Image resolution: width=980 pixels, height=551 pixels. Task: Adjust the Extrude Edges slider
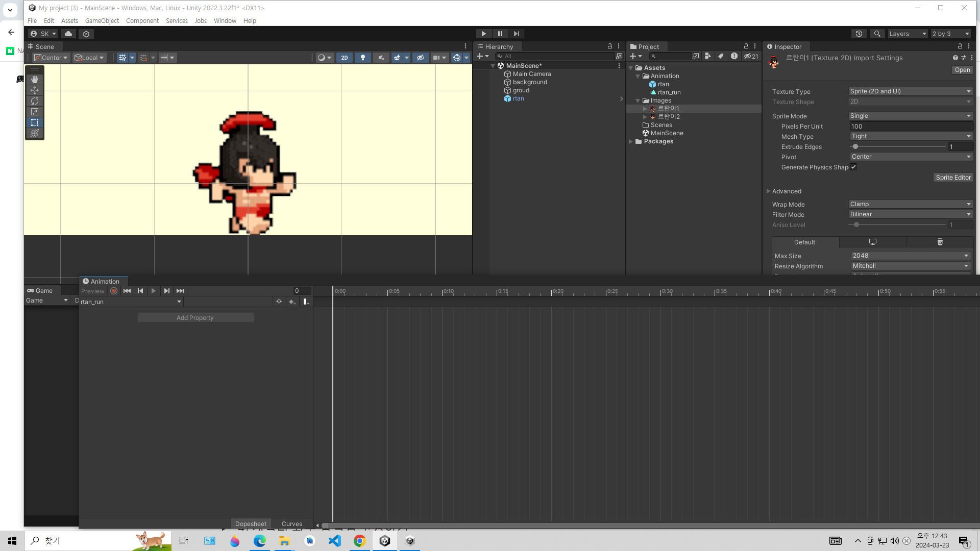coord(897,146)
